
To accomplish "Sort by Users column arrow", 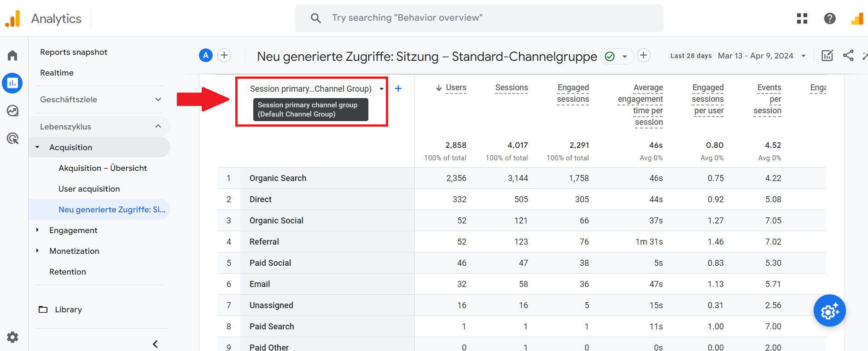I will tap(439, 88).
